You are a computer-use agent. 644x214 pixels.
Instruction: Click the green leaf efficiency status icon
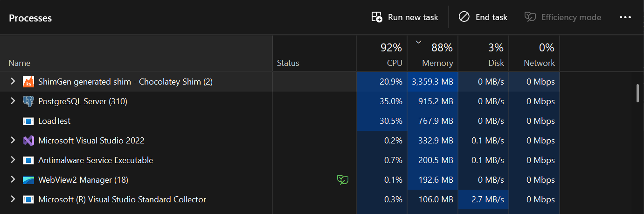pos(343,180)
